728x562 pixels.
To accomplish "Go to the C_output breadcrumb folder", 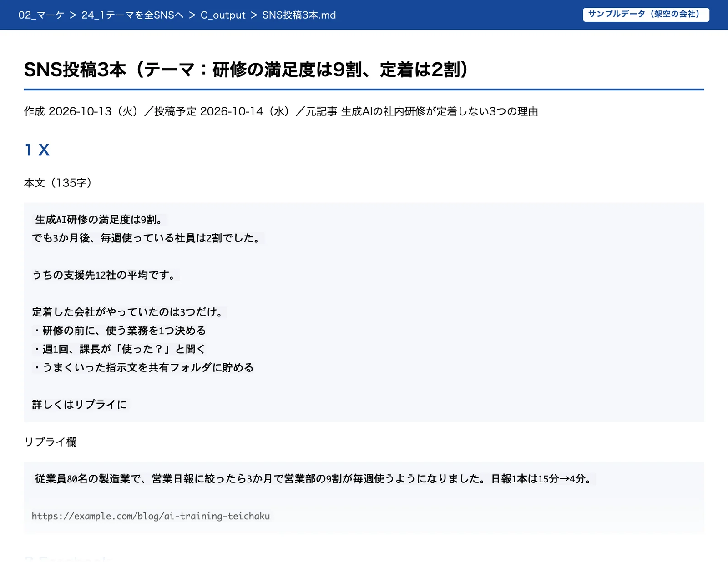I will tap(223, 15).
